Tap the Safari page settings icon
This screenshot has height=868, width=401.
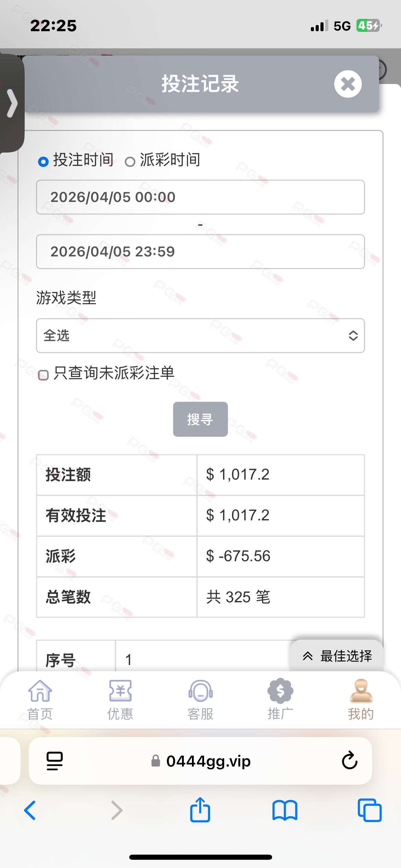point(54,761)
